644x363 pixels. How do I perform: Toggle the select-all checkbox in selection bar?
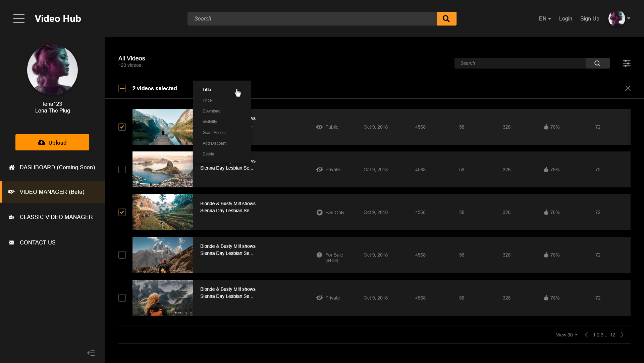(122, 88)
